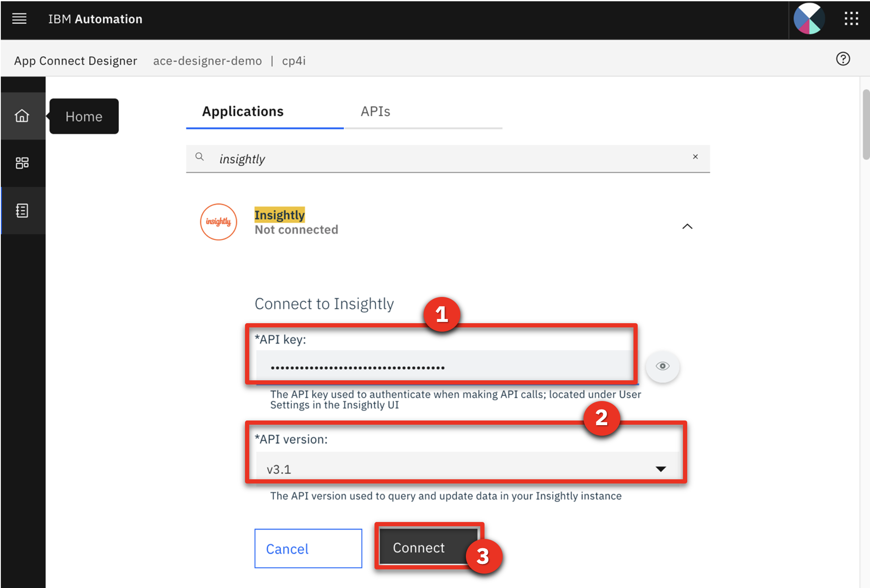Go to Home in the sidebar
Screen dimensions: 870x588
tap(22, 115)
